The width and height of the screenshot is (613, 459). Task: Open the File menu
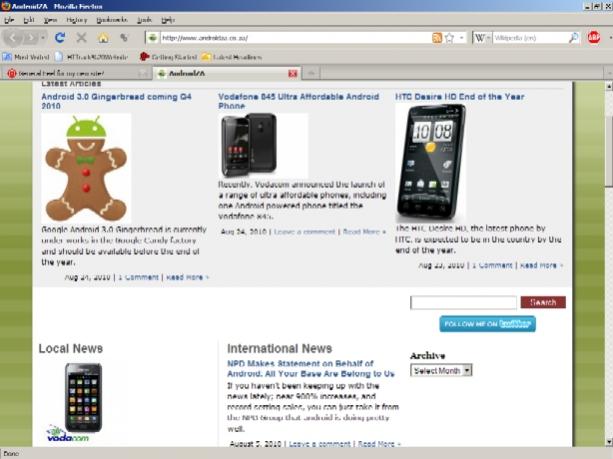coord(9,20)
